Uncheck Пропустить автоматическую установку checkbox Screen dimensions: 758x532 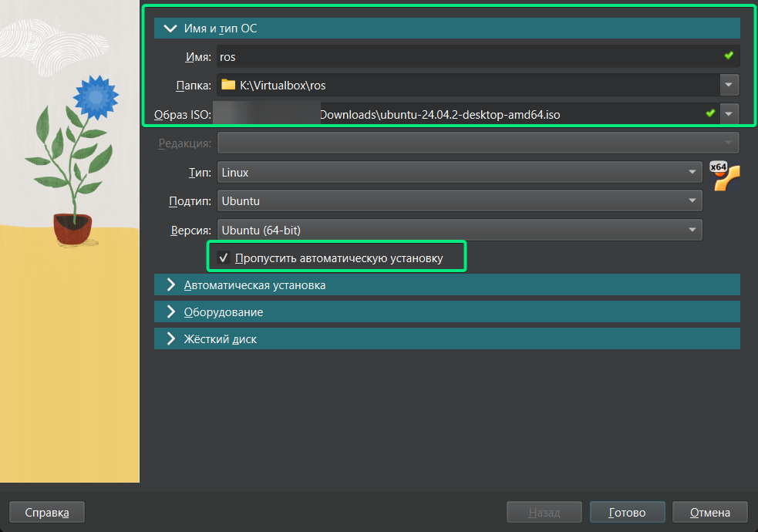tap(224, 258)
